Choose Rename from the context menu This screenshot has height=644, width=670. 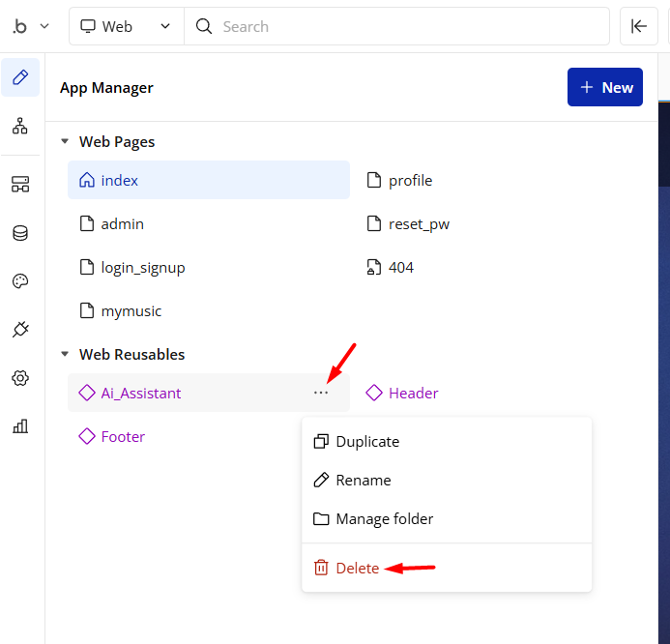[x=363, y=481]
